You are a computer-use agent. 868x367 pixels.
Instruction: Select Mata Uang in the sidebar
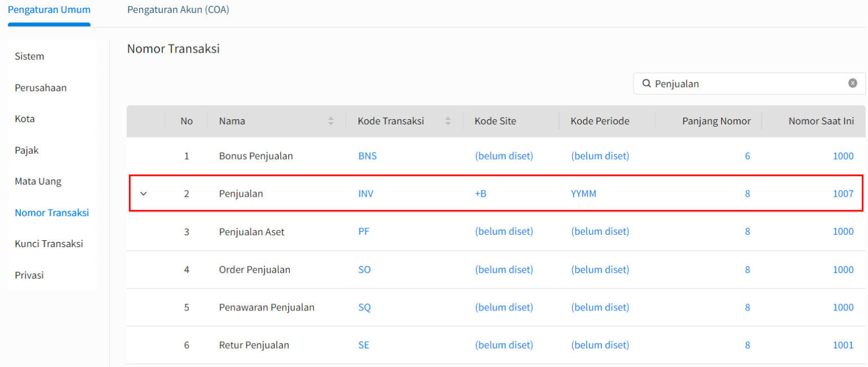pos(38,181)
